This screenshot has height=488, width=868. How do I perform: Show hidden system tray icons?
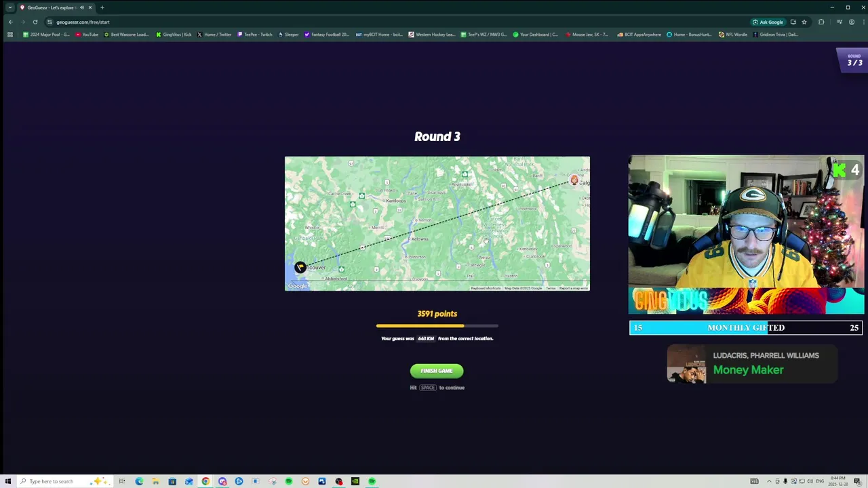click(x=769, y=481)
